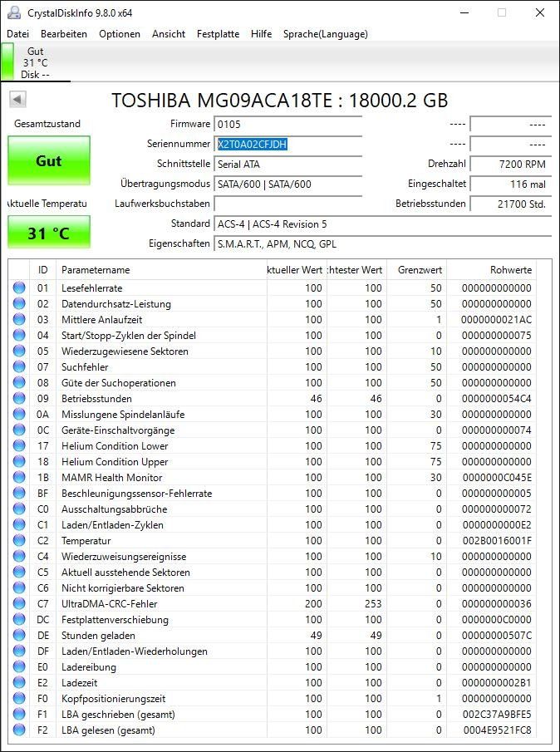Click the status orb for Nicht korrigierbare Sektoren
This screenshot has width=560, height=752.
[x=19, y=588]
